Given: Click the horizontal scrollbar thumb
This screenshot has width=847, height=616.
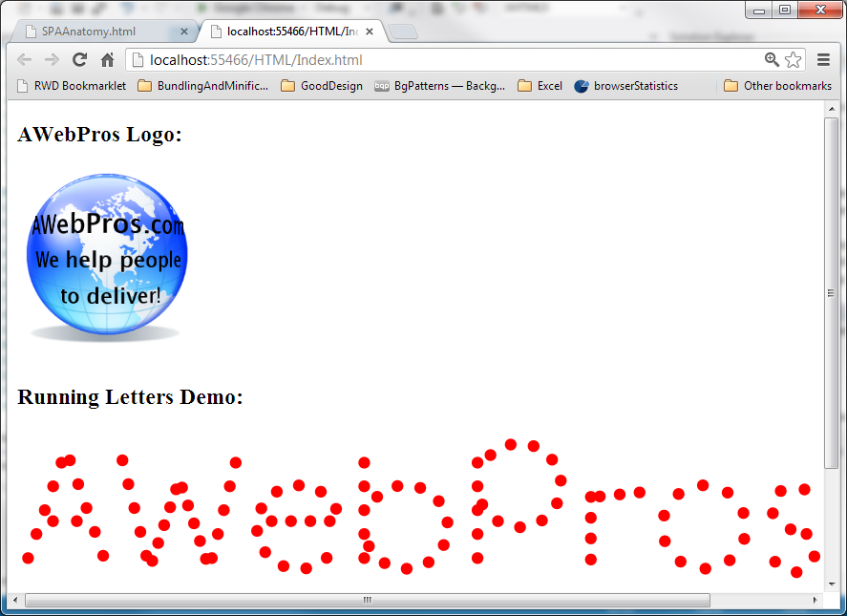Looking at the screenshot, I should click(368, 600).
